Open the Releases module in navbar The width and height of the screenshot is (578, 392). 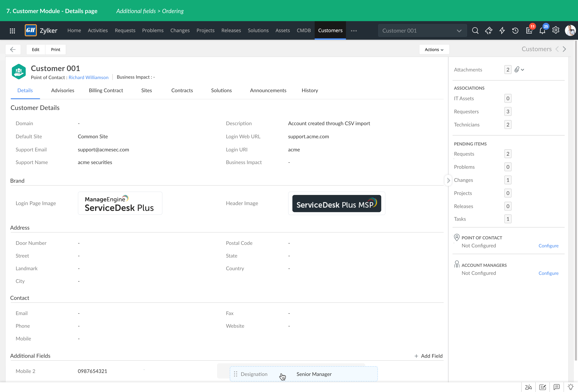point(231,30)
